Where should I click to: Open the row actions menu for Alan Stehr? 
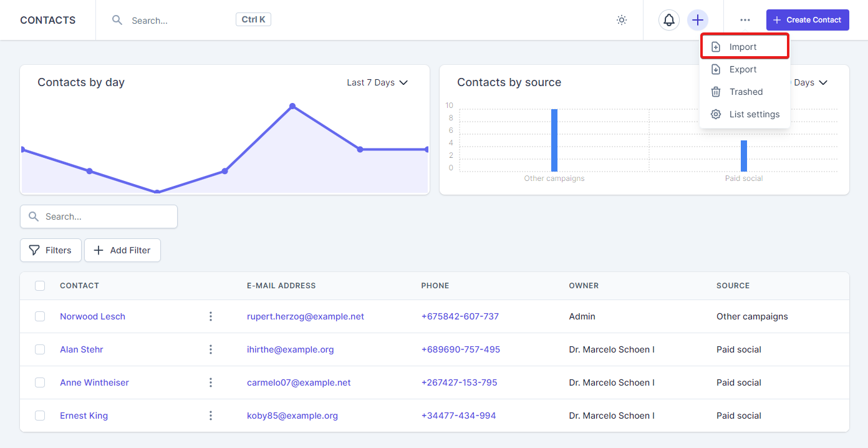click(211, 349)
